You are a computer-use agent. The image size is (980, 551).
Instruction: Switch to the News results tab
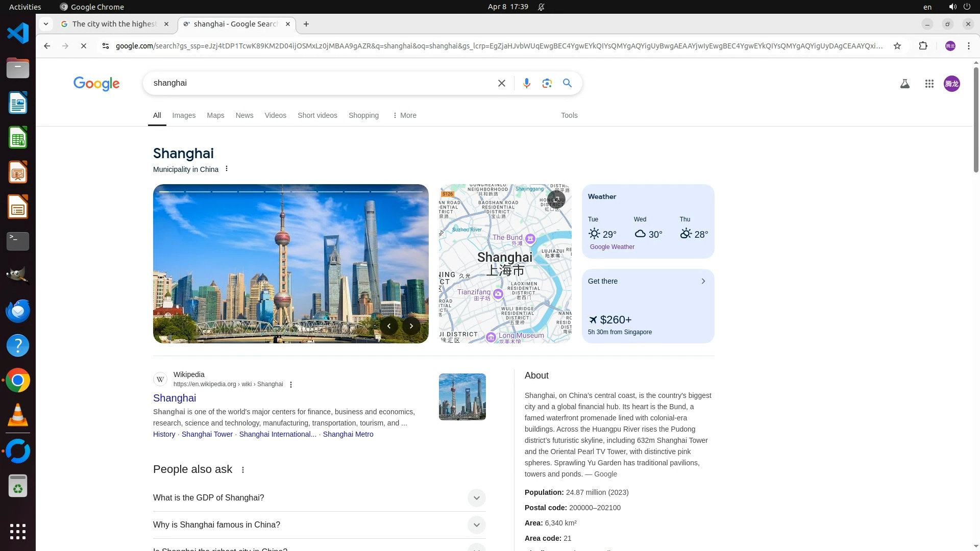244,115
